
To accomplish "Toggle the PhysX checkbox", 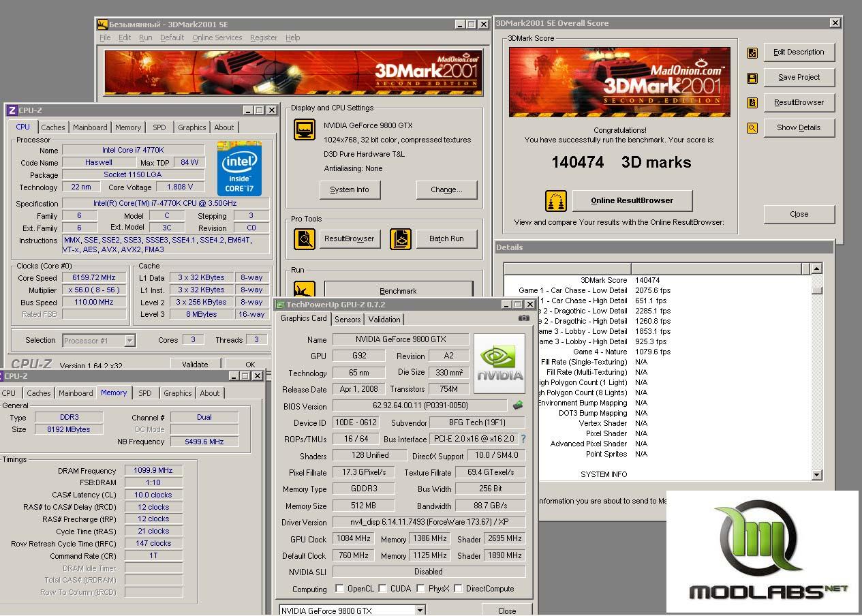I will click(422, 589).
